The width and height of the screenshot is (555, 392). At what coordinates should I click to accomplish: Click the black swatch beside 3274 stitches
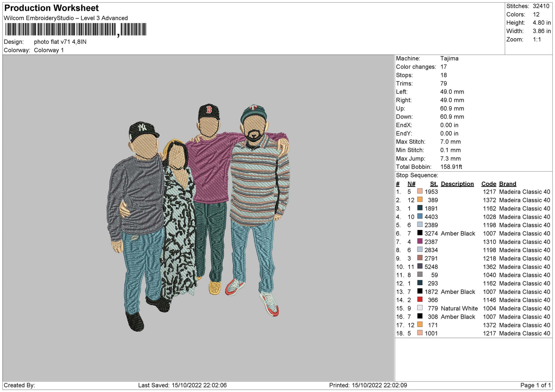420,233
